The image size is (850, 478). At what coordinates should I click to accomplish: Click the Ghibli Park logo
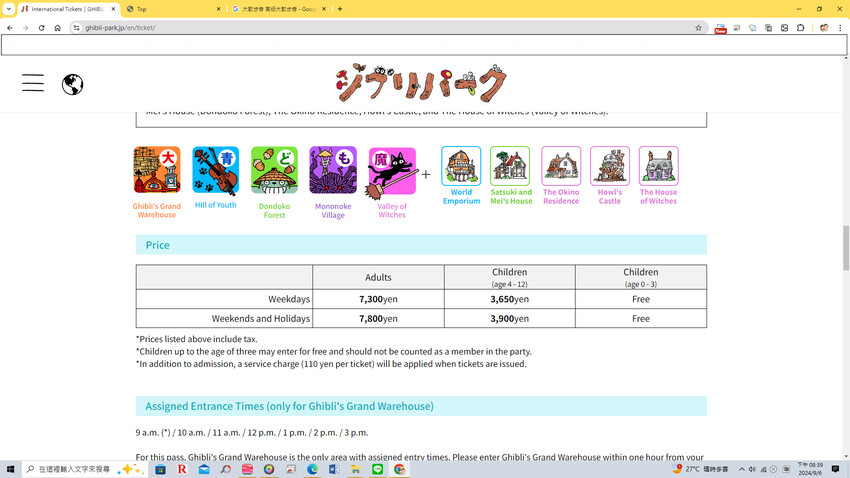[421, 84]
